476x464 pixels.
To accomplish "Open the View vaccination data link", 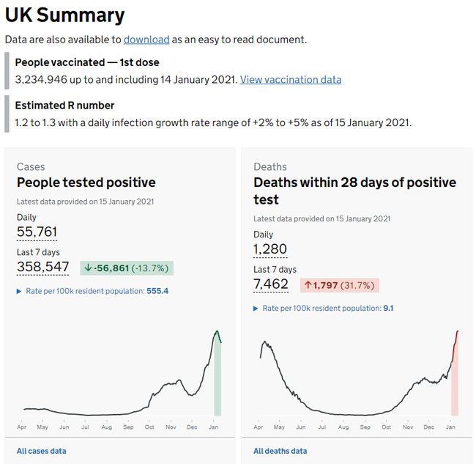I will [290, 79].
